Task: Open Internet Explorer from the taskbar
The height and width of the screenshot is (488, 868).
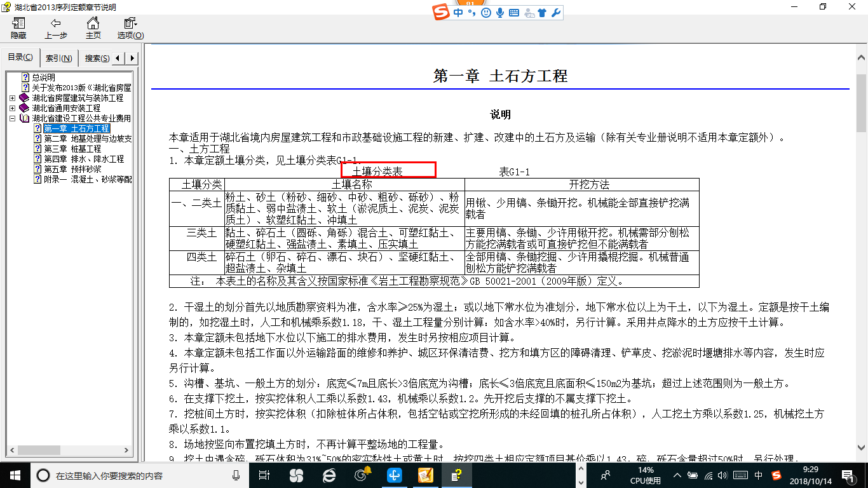Action: coord(329,475)
